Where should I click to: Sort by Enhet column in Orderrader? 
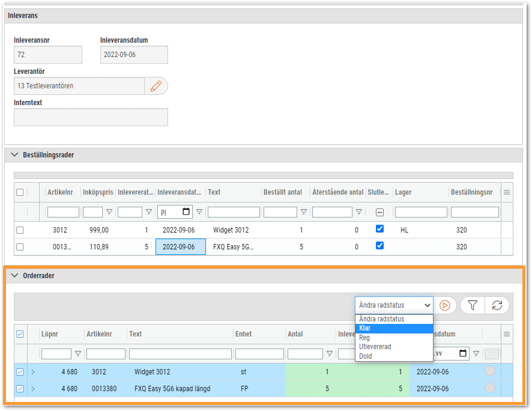(244, 334)
